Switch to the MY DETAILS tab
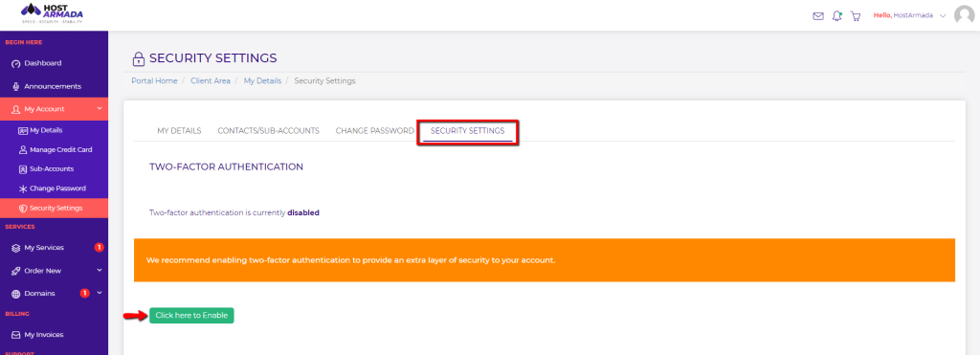Screen dimensions: 980x355 tap(179, 131)
